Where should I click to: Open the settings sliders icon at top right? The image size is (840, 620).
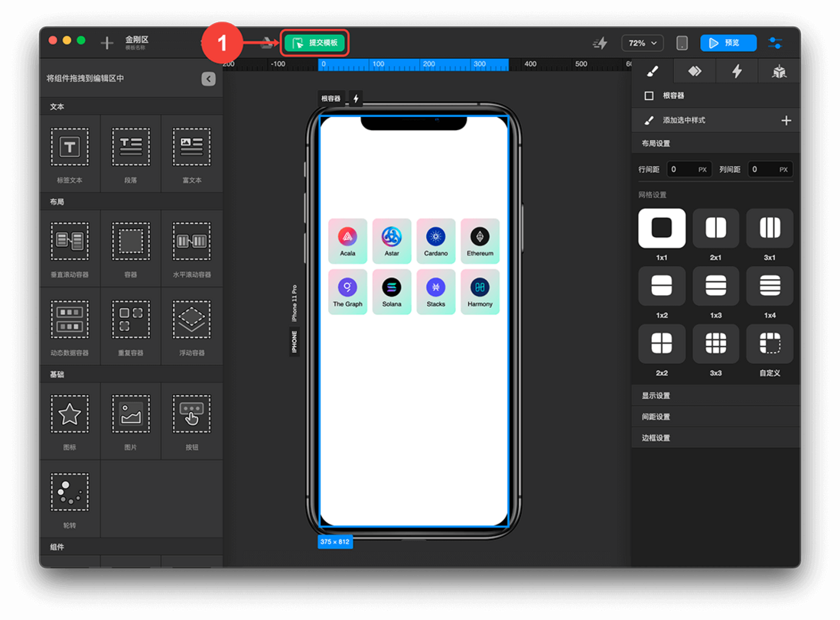[x=775, y=43]
